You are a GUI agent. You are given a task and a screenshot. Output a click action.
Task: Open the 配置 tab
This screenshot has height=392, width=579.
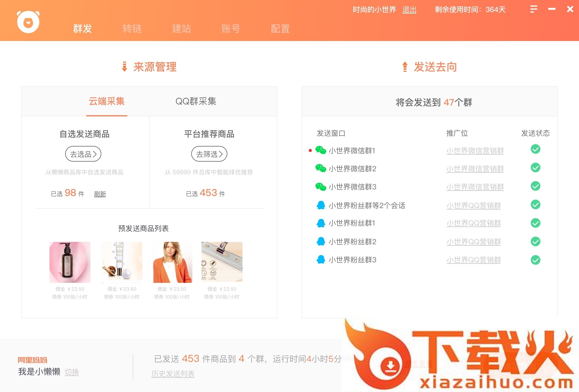[280, 29]
